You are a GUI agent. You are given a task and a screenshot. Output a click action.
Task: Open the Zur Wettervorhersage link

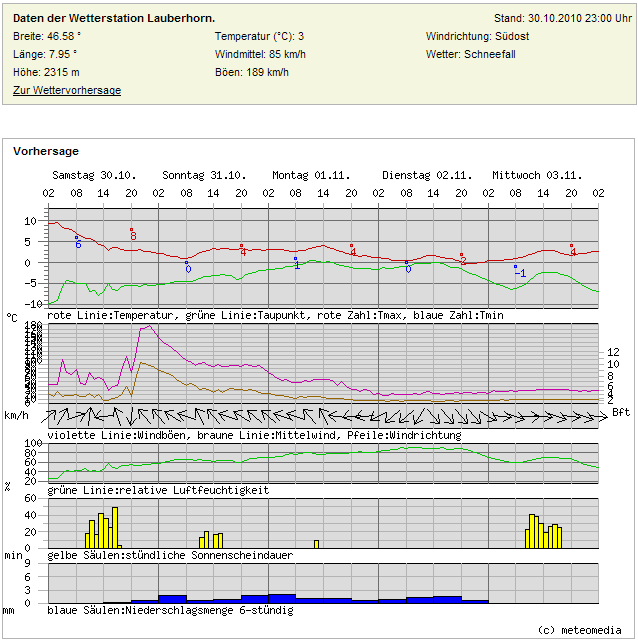coord(67,91)
